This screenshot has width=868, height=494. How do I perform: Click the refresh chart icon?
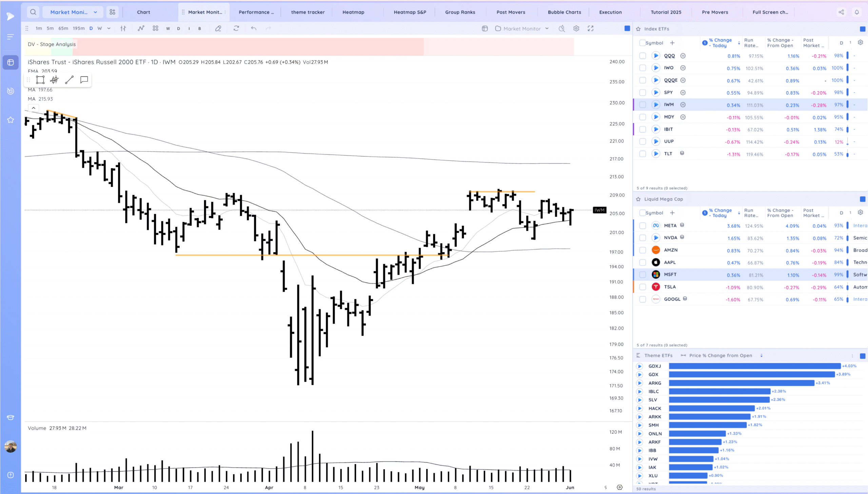coord(236,28)
